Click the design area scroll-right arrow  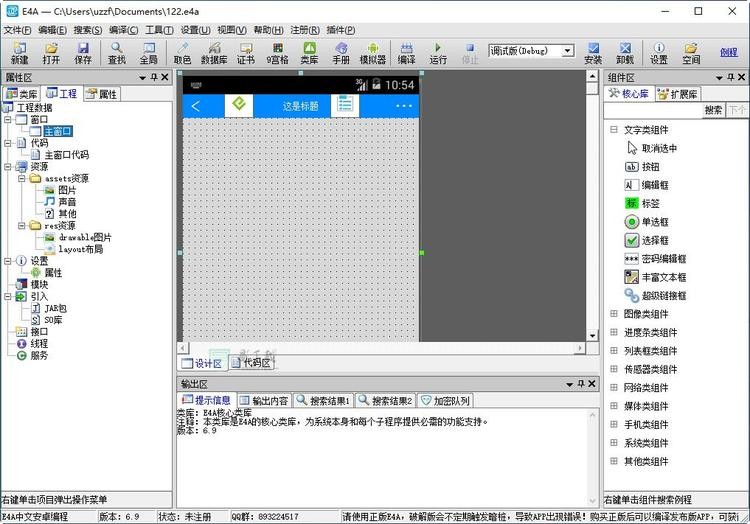[580, 348]
